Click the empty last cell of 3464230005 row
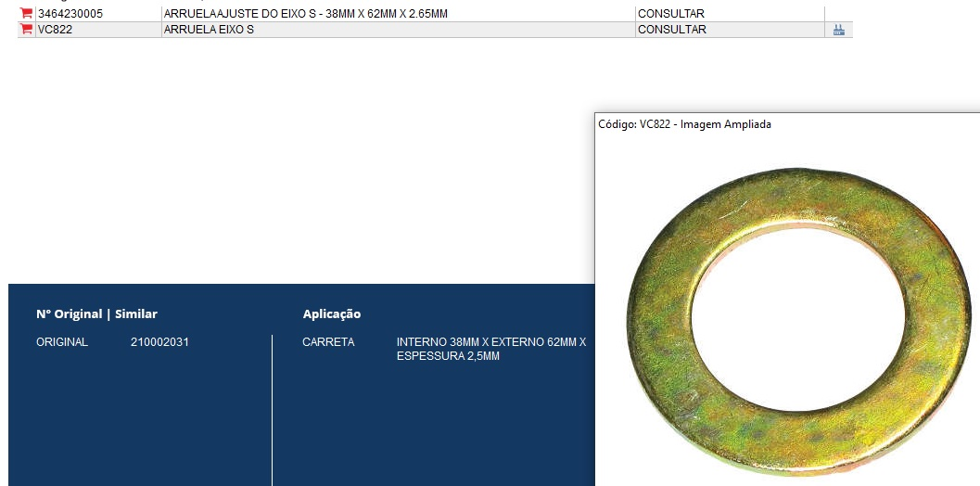The image size is (980, 486). [x=838, y=14]
